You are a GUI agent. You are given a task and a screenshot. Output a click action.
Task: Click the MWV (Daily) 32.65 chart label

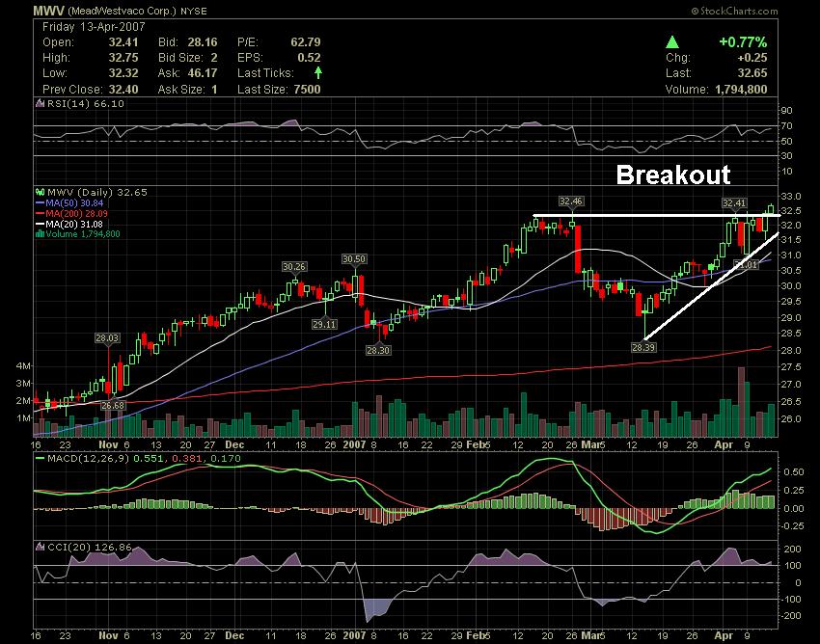click(x=97, y=193)
